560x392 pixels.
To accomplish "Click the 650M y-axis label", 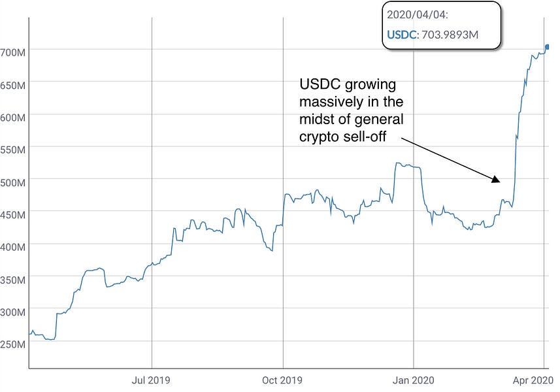I will (13, 84).
